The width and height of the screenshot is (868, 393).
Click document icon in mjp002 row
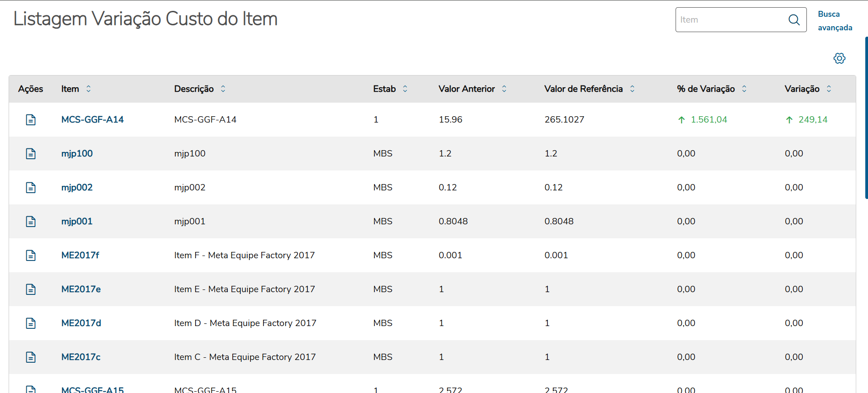click(x=31, y=188)
